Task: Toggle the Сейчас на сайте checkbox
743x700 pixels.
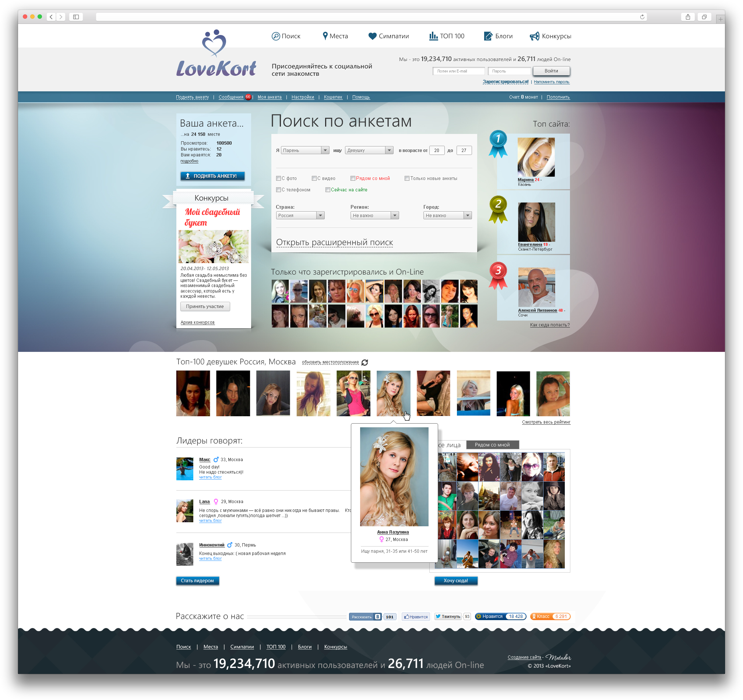Action: (328, 190)
